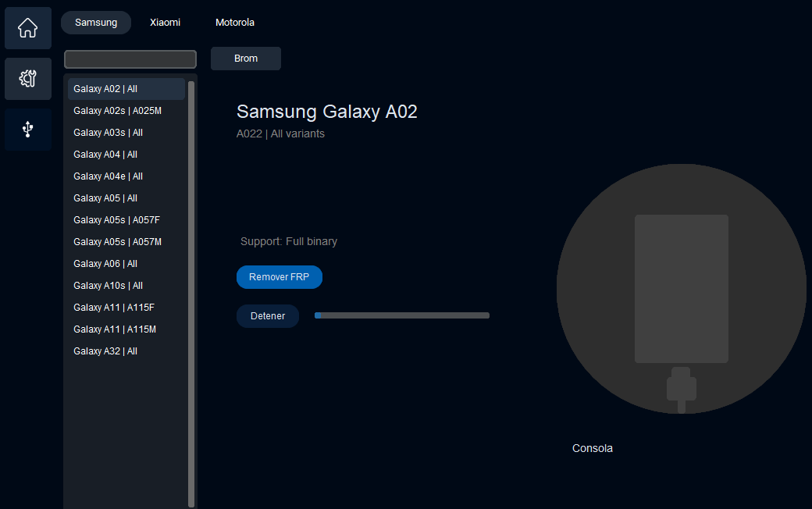Click the device list scrollbar
Viewport: 812px width, 509px height.
pyautogui.click(x=191, y=294)
